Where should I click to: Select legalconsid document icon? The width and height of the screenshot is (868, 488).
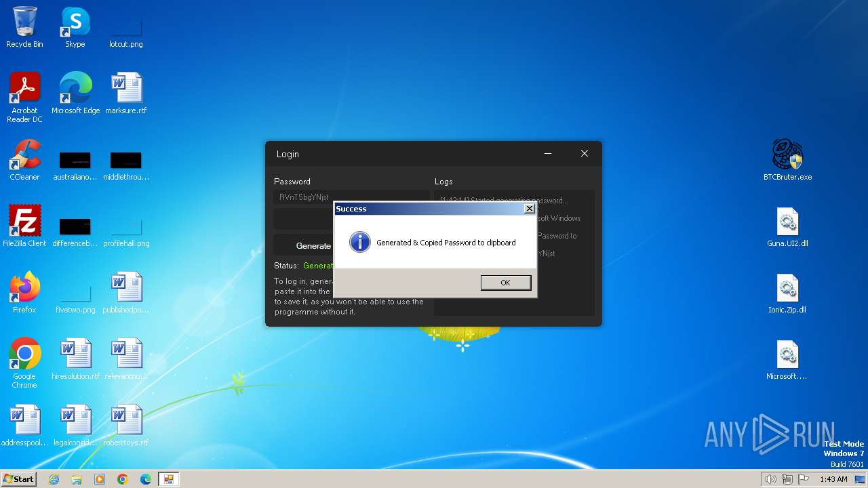(x=75, y=426)
